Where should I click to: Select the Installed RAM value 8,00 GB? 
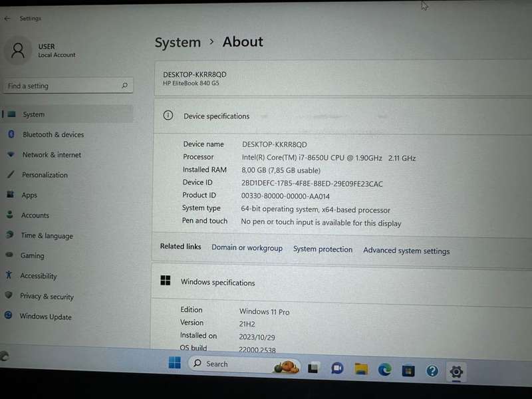[254, 170]
